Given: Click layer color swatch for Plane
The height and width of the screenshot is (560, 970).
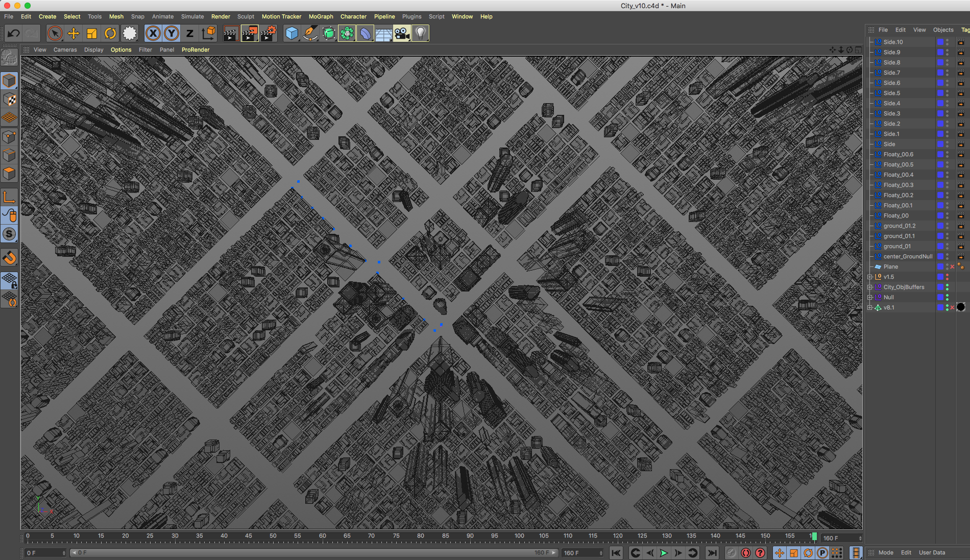Looking at the screenshot, I should pos(940,266).
